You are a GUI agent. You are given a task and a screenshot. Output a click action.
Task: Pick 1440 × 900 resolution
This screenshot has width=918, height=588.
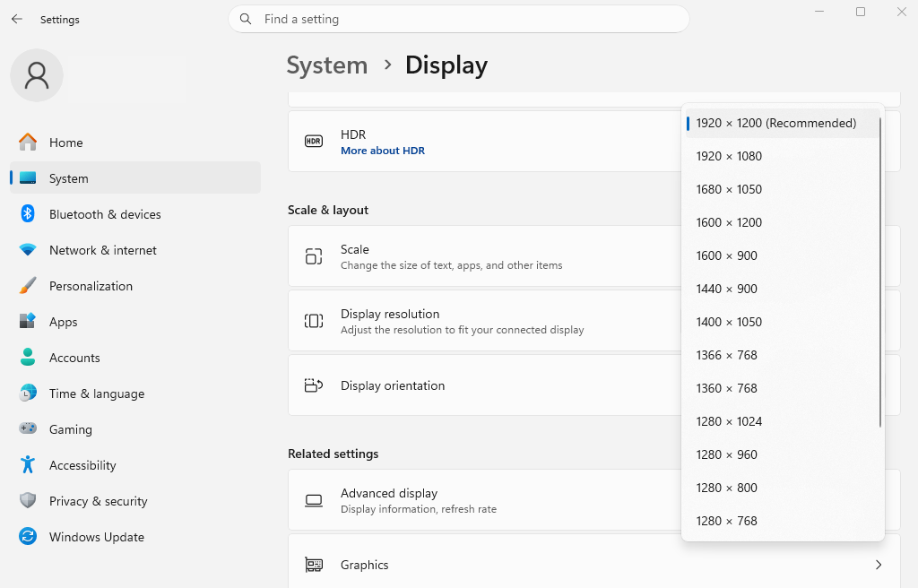point(783,289)
